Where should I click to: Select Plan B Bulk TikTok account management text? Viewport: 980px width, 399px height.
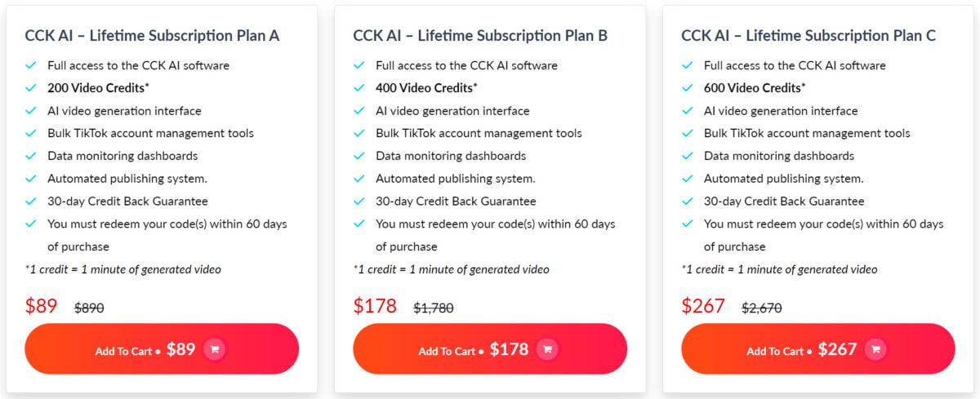[479, 133]
